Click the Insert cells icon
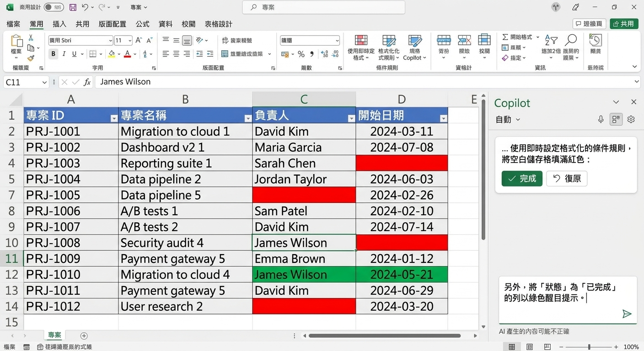 (444, 40)
